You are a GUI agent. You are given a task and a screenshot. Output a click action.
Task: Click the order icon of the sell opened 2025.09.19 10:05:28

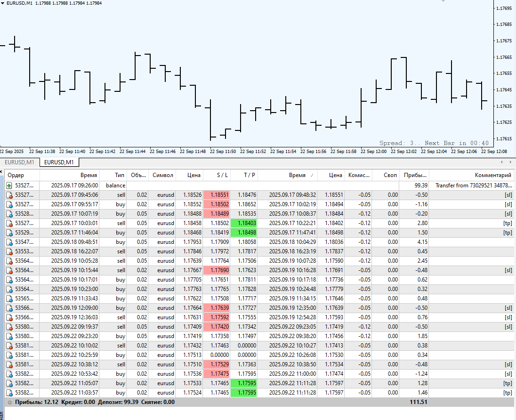click(x=9, y=261)
